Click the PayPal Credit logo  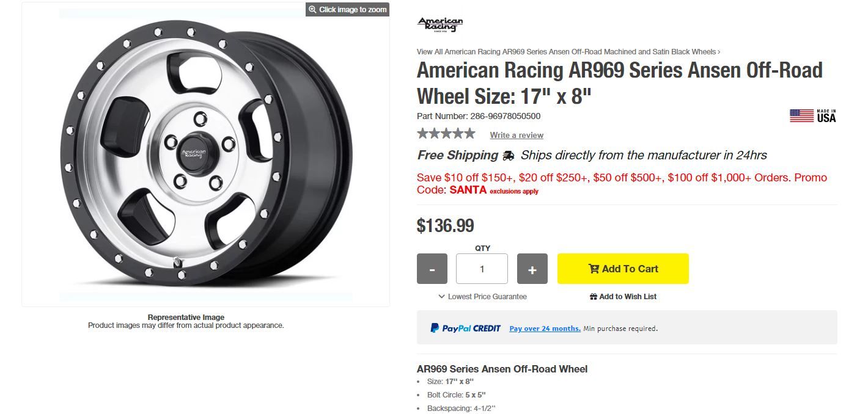465,329
